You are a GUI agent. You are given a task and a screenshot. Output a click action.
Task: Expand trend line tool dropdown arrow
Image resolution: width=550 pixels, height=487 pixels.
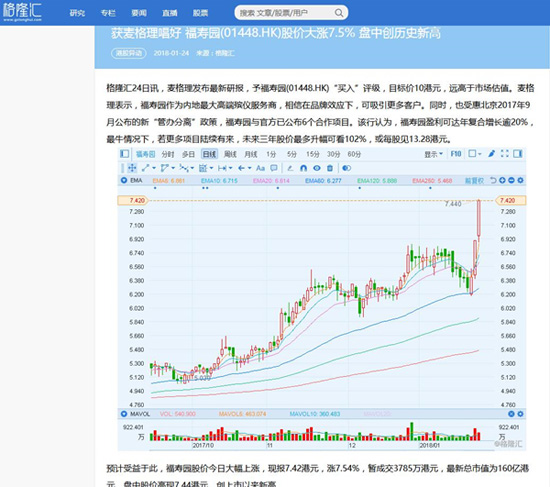click(154, 168)
